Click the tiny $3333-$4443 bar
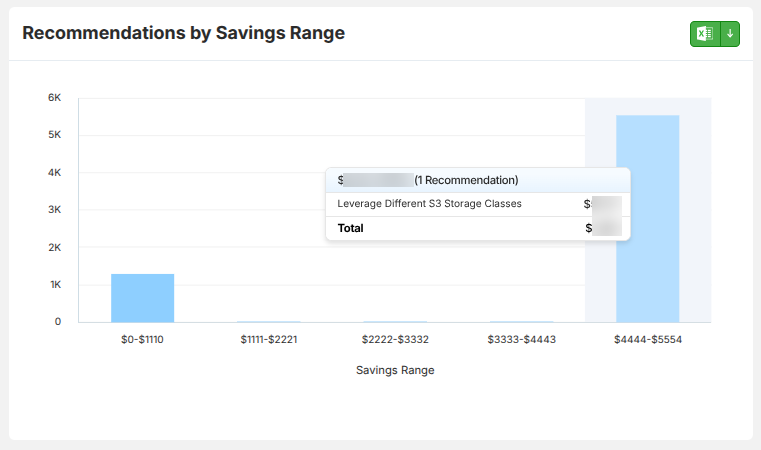The height and width of the screenshot is (450, 761). pos(521,321)
